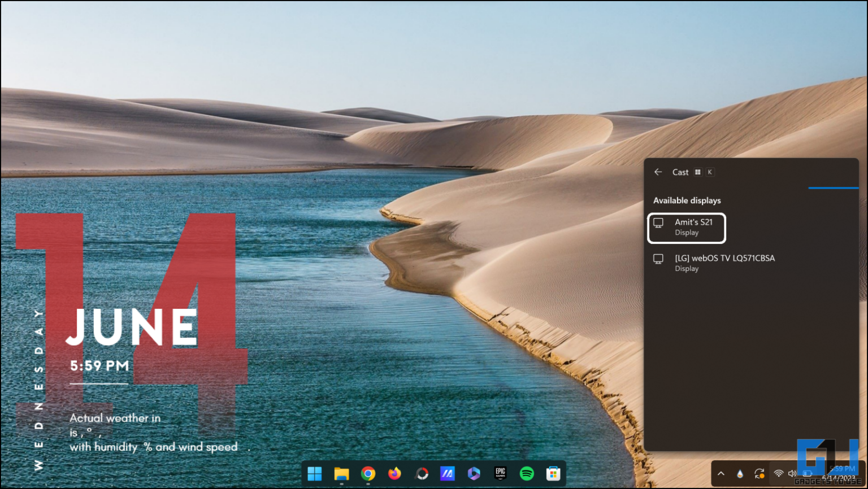Open the Microsoft 365 app
This screenshot has width=868, height=489.
(475, 474)
